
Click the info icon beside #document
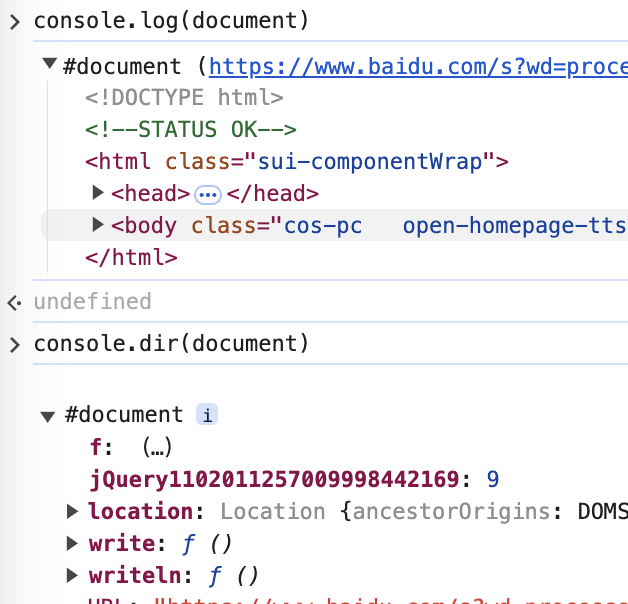point(206,415)
